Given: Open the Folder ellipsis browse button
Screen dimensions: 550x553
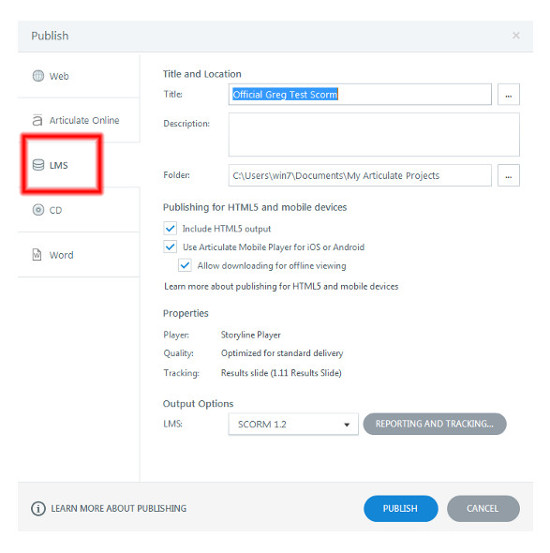Looking at the screenshot, I should coord(508,175).
